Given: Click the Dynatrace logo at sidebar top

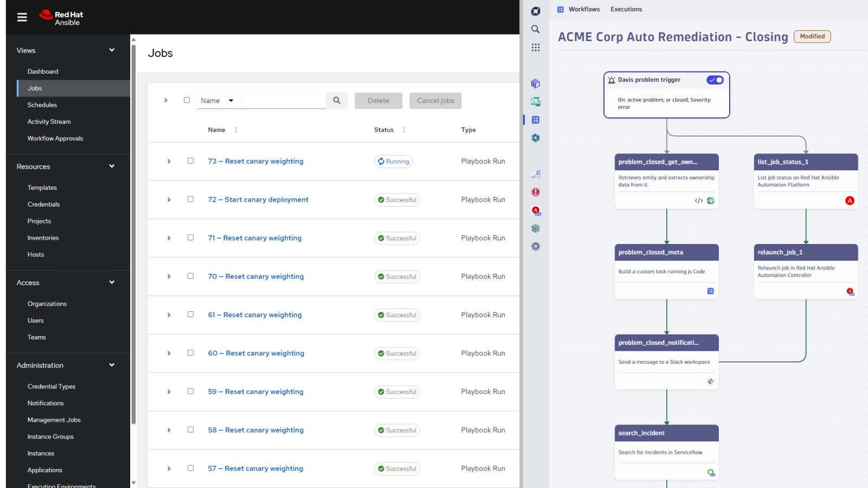Looking at the screenshot, I should (x=535, y=11).
